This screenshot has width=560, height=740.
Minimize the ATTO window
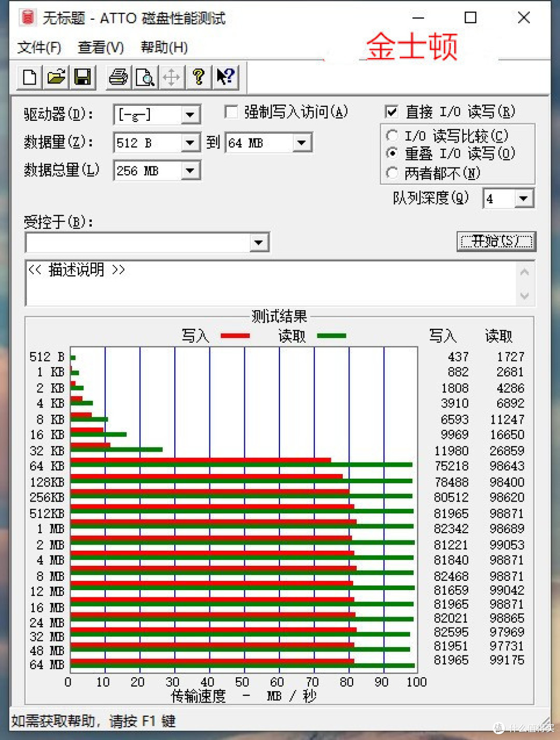pyautogui.click(x=418, y=18)
